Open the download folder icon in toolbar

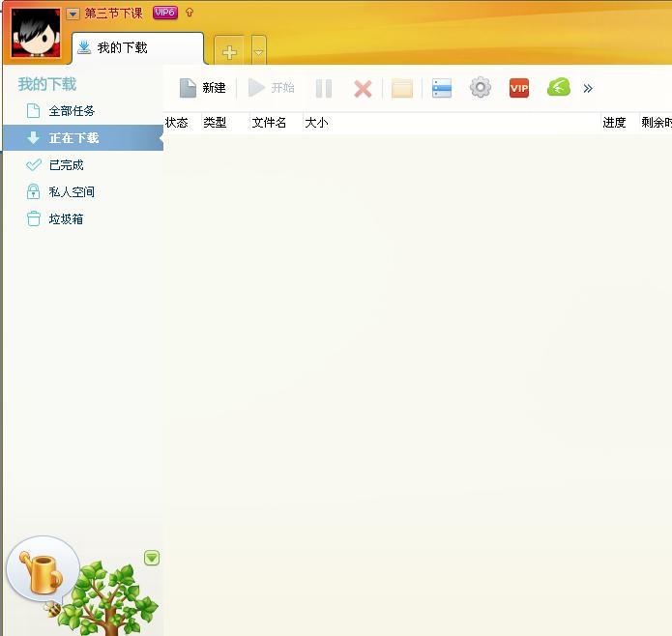[x=402, y=89]
